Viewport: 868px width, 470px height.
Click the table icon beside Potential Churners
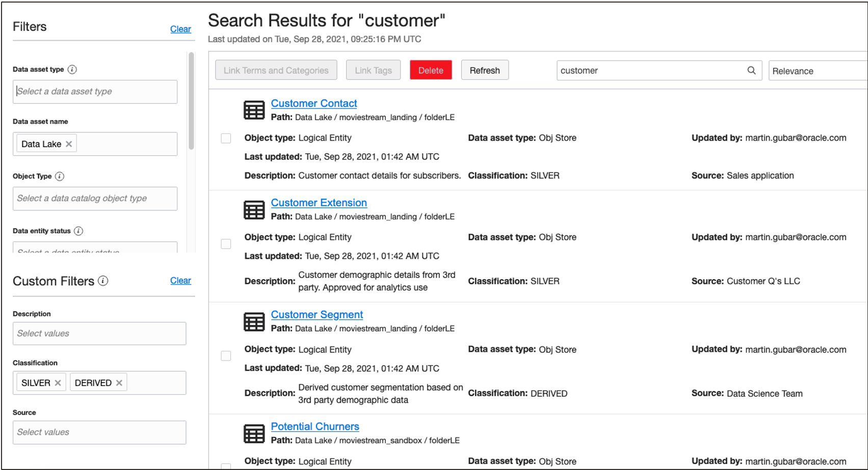pyautogui.click(x=253, y=433)
